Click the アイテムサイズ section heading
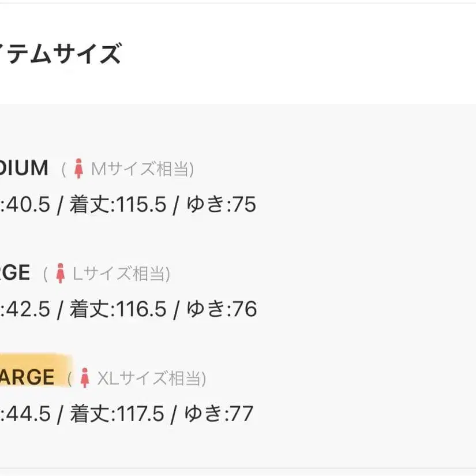Image resolution: width=476 pixels, height=476 pixels. [x=61, y=54]
